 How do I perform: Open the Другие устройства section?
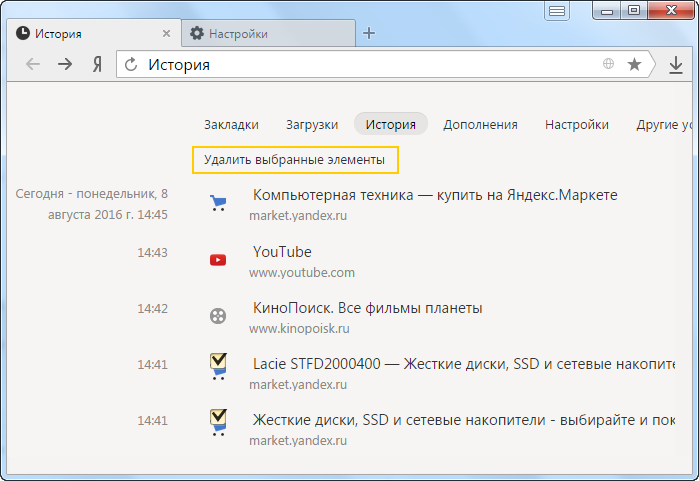(664, 124)
